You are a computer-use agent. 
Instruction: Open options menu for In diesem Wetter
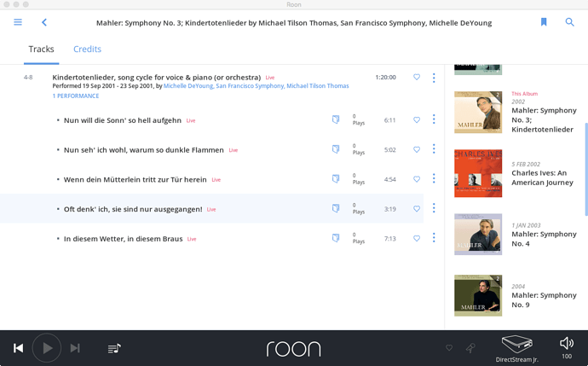point(434,238)
